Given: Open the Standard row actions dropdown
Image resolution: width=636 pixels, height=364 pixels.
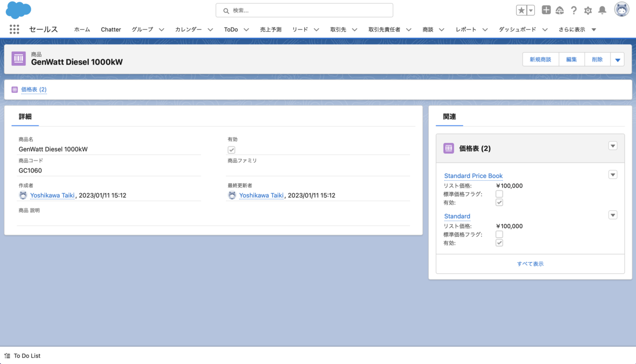Looking at the screenshot, I should [613, 215].
